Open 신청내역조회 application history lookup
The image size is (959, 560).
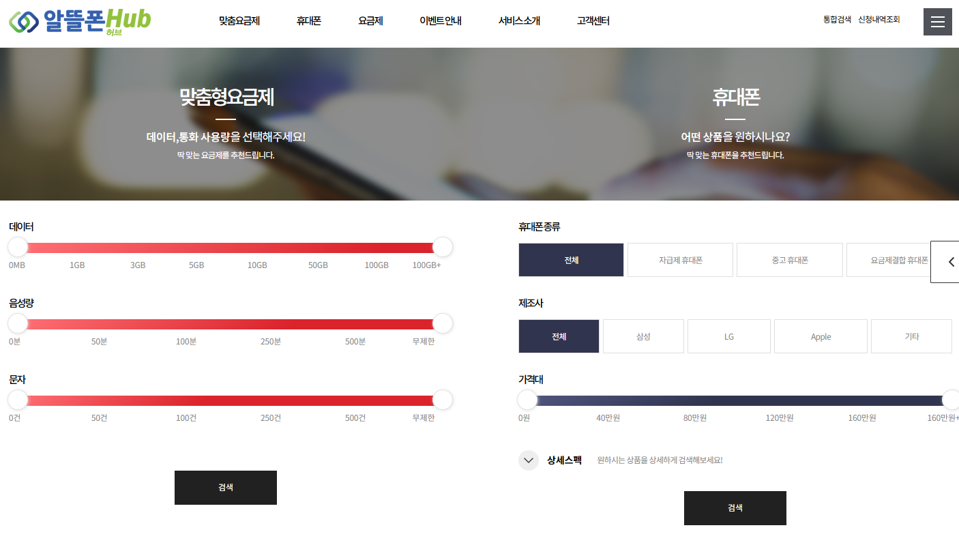pyautogui.click(x=879, y=20)
